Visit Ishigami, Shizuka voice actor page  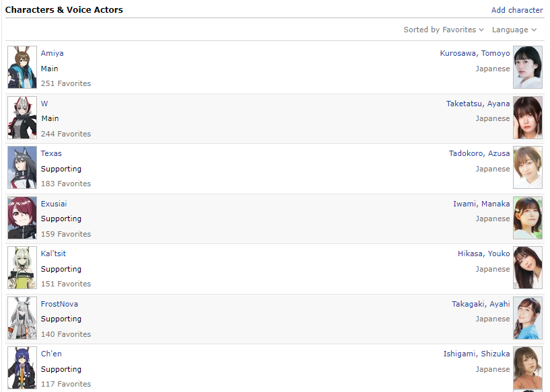477,354
